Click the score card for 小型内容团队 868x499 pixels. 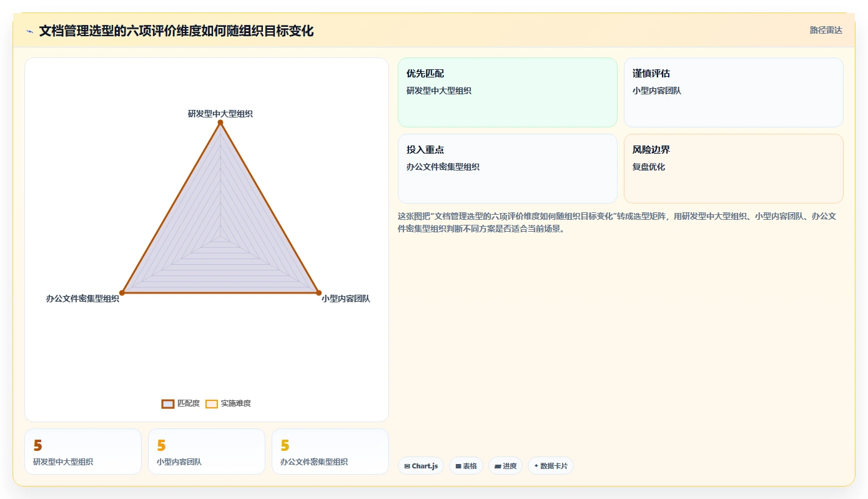(x=207, y=452)
